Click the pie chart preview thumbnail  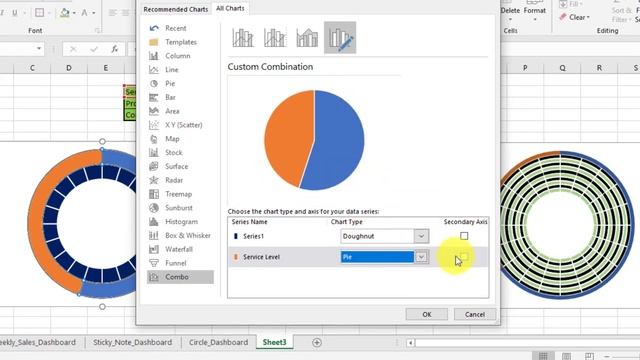click(314, 140)
